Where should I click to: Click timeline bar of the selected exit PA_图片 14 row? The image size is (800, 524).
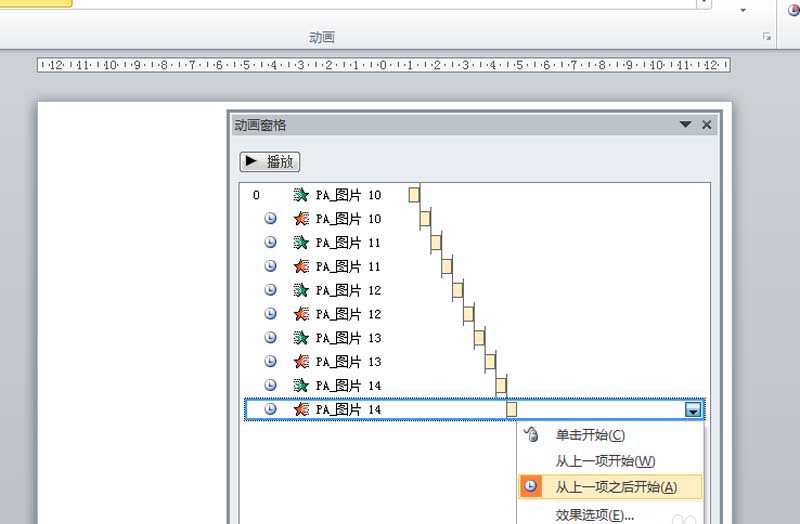click(x=512, y=409)
